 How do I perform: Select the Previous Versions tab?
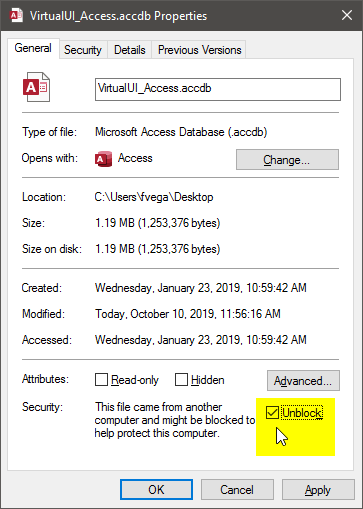(x=199, y=50)
